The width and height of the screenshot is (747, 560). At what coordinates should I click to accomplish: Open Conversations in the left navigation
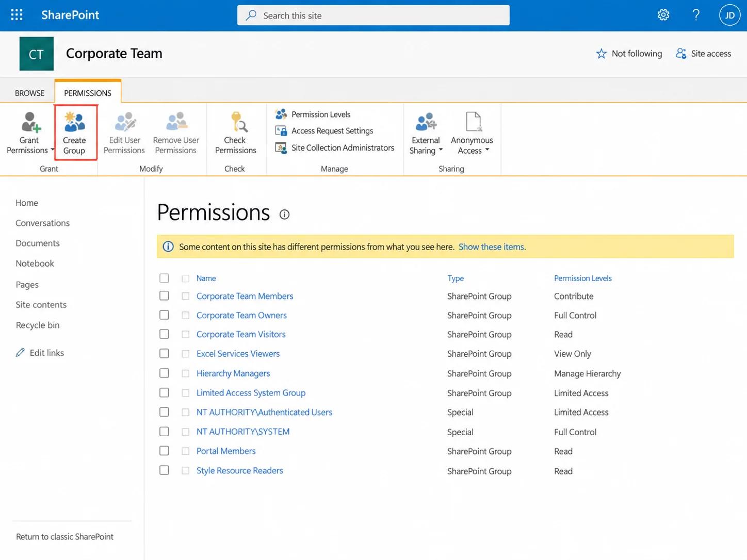pyautogui.click(x=42, y=223)
